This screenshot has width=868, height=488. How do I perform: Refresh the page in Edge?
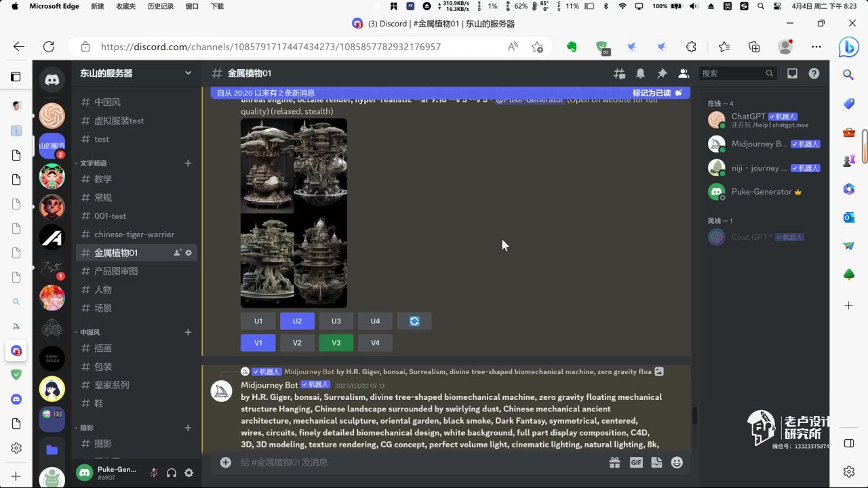[x=49, y=47]
